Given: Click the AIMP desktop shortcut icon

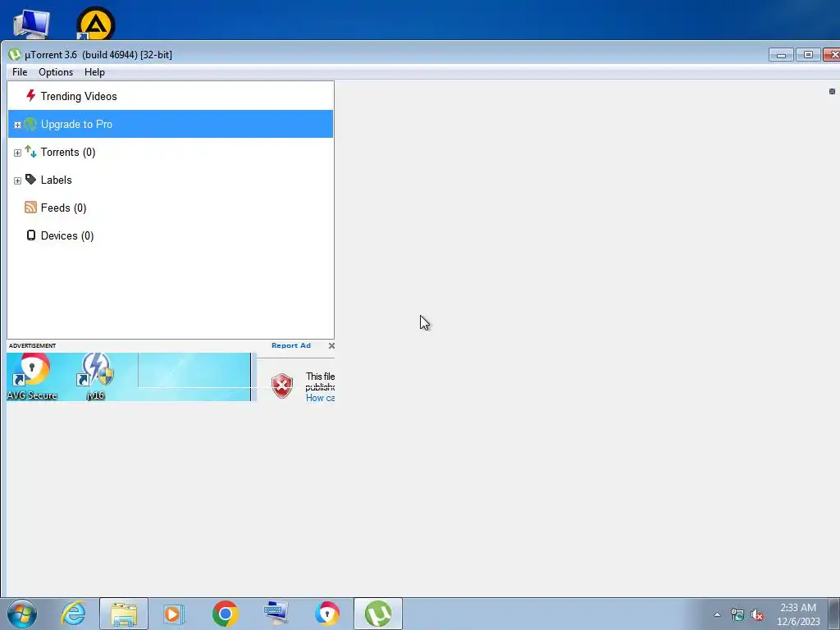Looking at the screenshot, I should [95, 23].
